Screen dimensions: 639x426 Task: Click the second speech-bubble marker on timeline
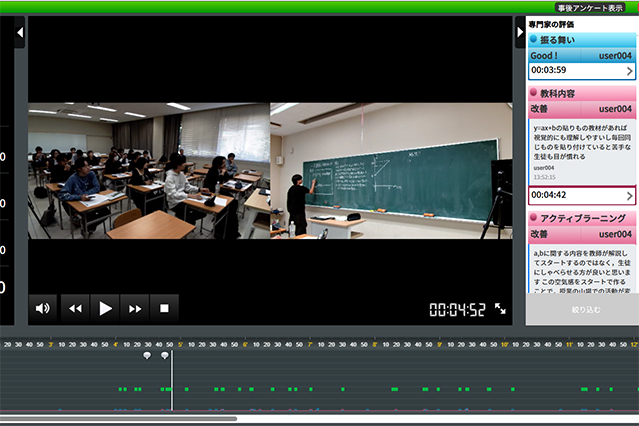[165, 355]
